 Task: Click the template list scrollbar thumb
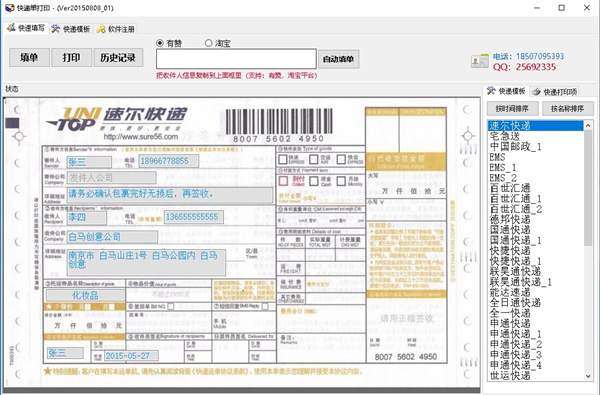[588, 188]
